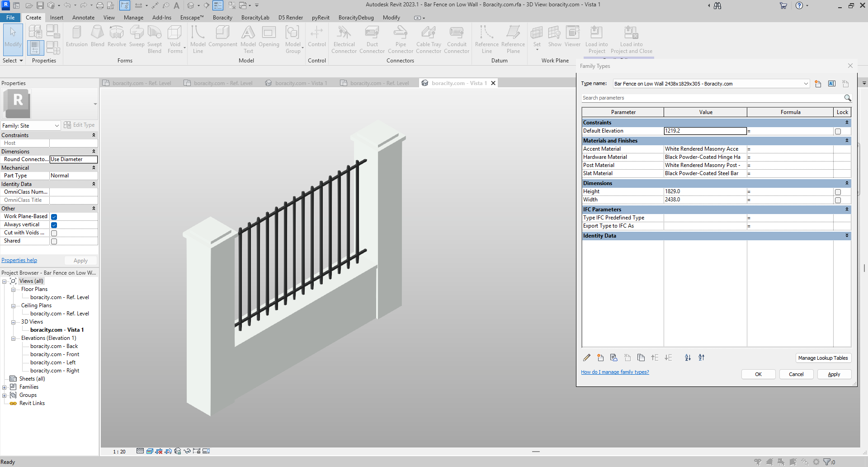Uncheck the Always vertical option

click(x=54, y=225)
